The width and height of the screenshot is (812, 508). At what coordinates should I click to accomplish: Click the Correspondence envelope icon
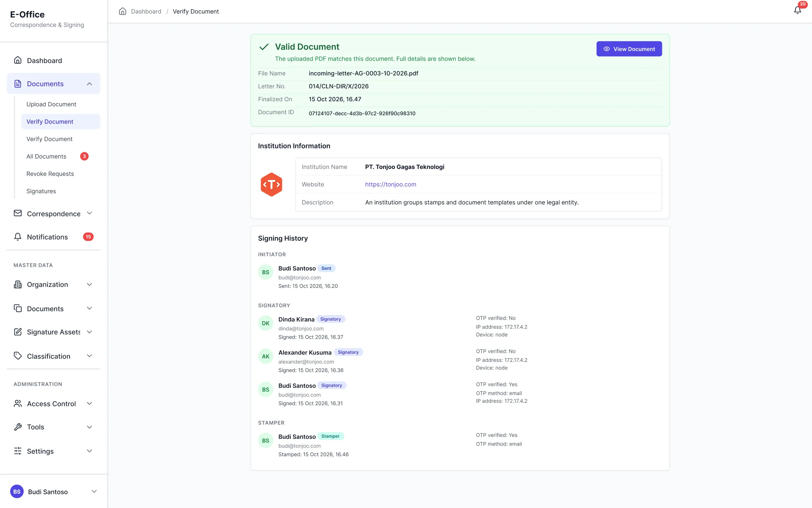(x=18, y=213)
